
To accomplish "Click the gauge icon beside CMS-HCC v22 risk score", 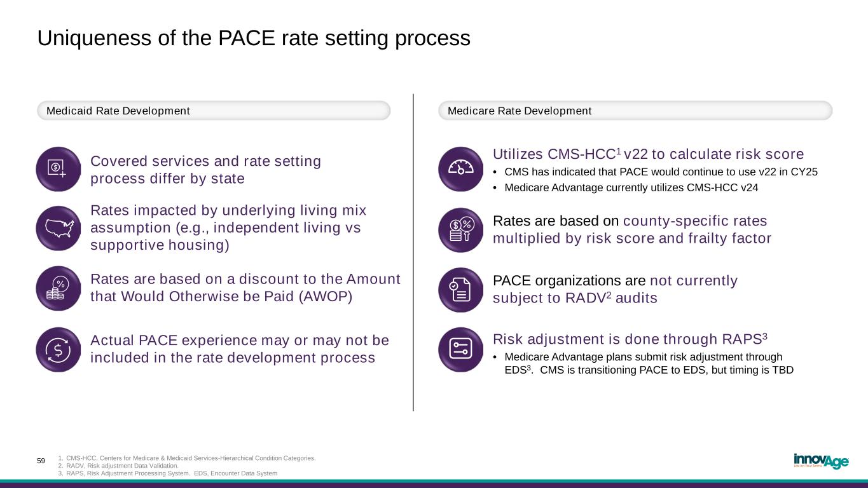I will click(461, 169).
